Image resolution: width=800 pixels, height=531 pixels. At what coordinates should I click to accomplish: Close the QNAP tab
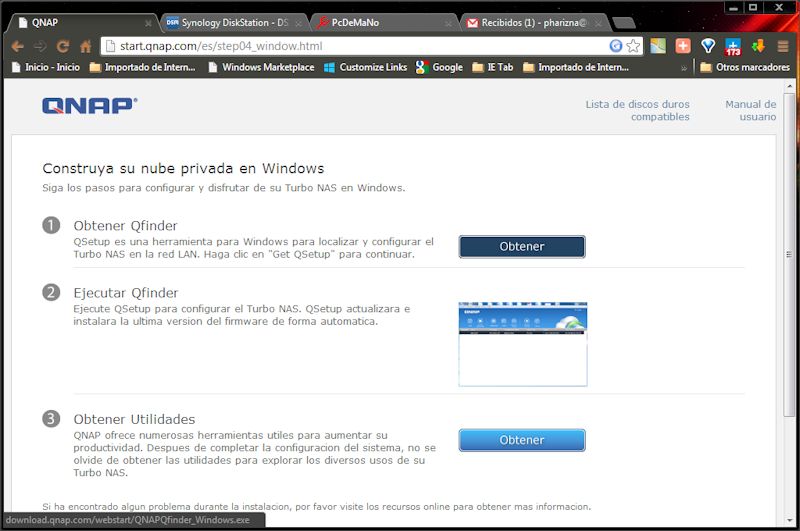[x=148, y=23]
